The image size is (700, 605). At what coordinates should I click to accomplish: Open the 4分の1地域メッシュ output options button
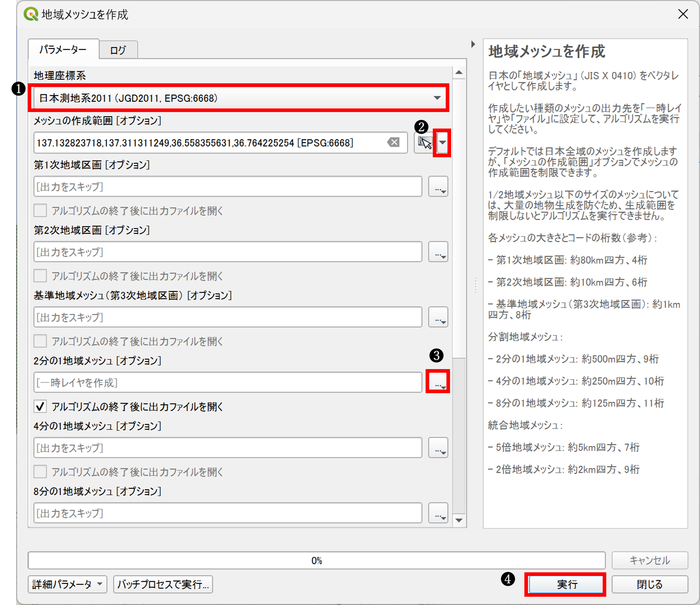point(438,448)
